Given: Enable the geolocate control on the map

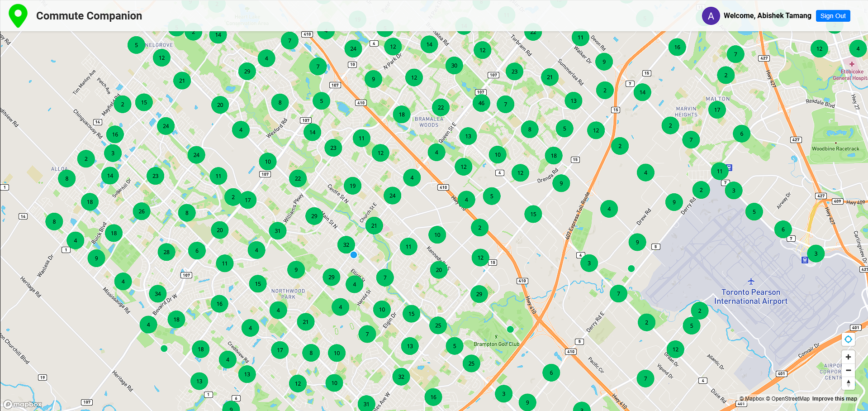Looking at the screenshot, I should click(x=848, y=339).
